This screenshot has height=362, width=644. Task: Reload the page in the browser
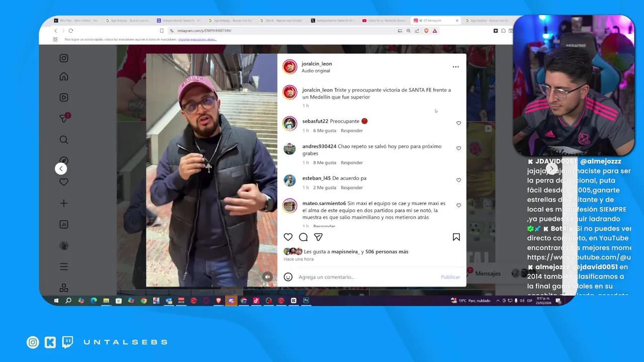tap(70, 31)
